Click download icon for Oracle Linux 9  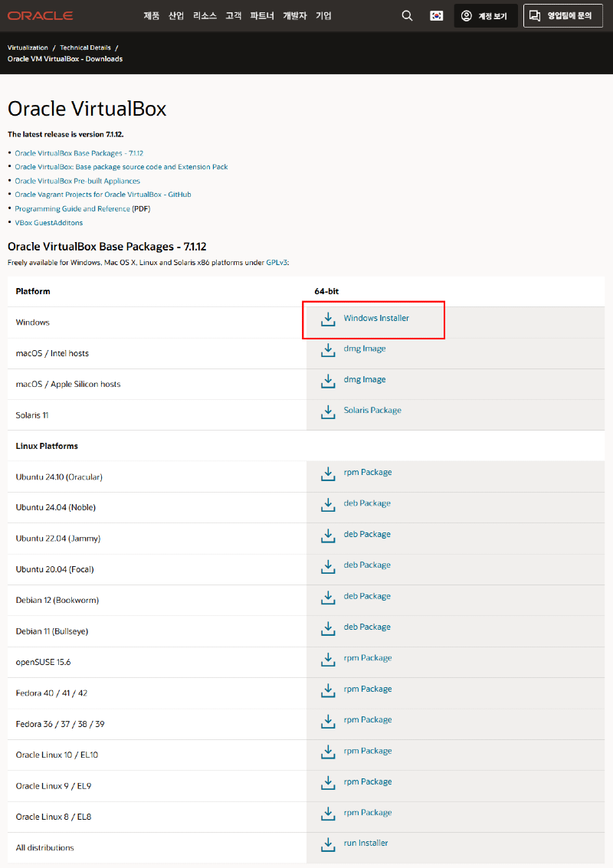coord(328,782)
